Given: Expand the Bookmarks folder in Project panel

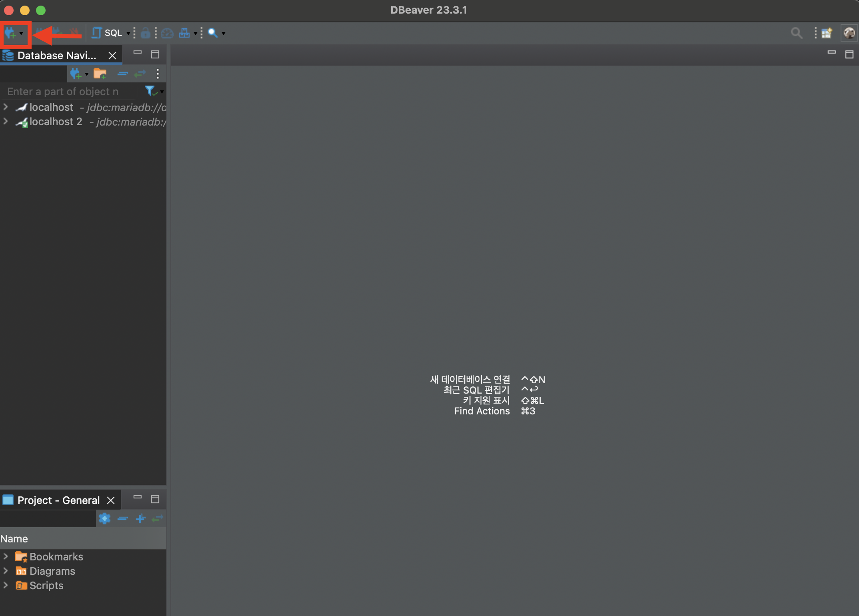Looking at the screenshot, I should click(x=6, y=556).
